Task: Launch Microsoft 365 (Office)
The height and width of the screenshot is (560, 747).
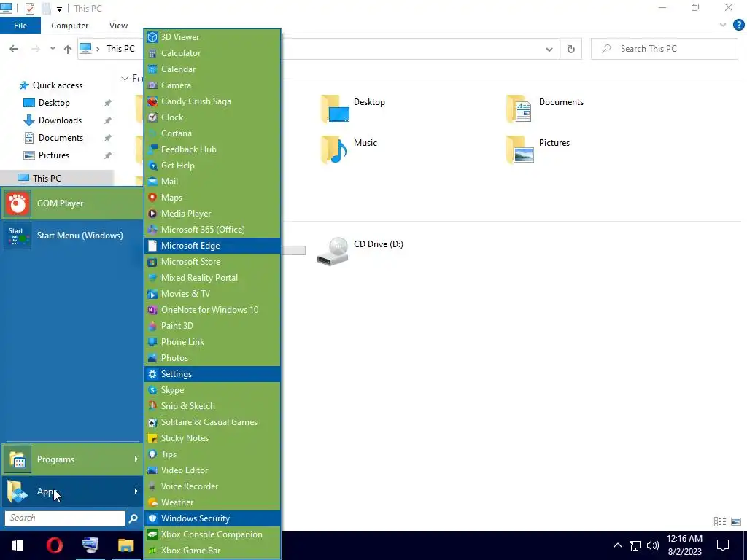Action: [x=212, y=230]
